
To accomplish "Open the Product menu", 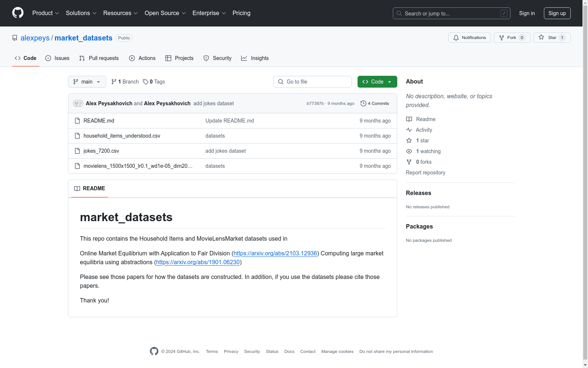I will tap(46, 13).
